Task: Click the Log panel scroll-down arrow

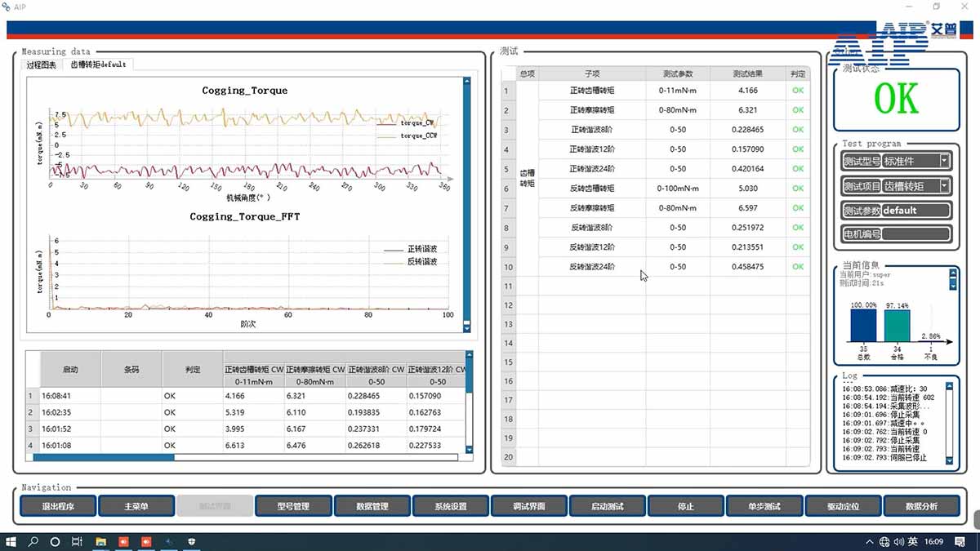Action: pyautogui.click(x=950, y=460)
